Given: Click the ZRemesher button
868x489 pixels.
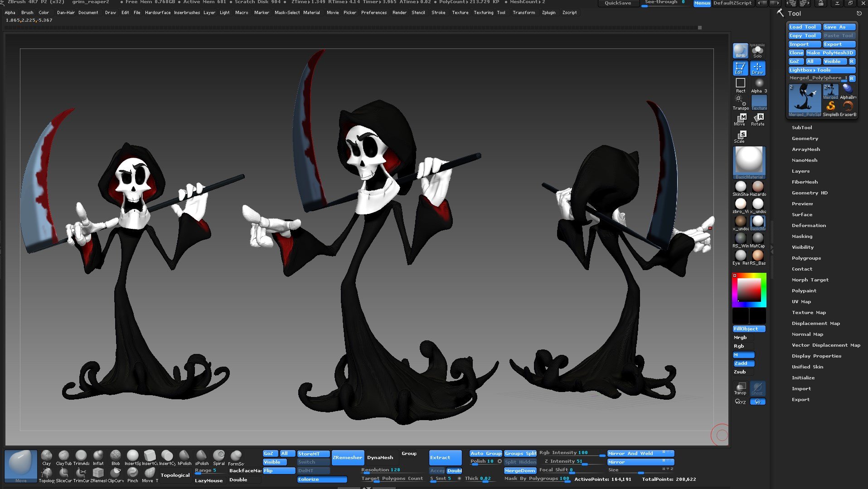Looking at the screenshot, I should pyautogui.click(x=348, y=457).
